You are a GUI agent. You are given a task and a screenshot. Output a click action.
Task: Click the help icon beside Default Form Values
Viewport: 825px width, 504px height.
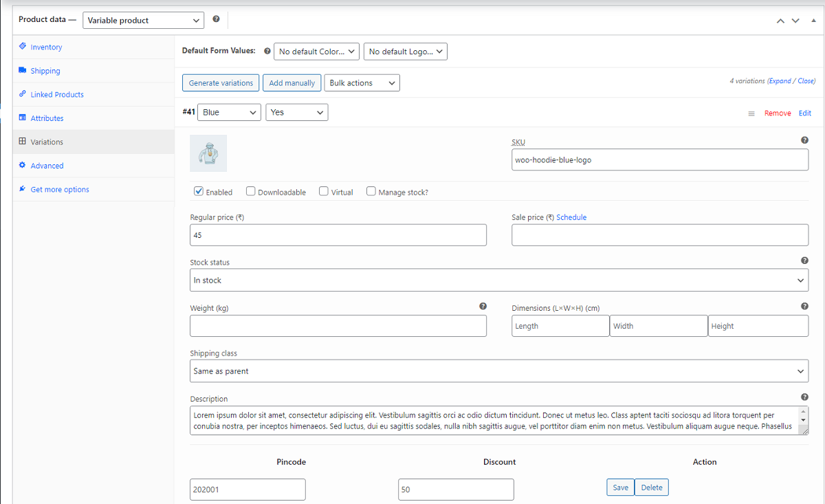click(267, 50)
